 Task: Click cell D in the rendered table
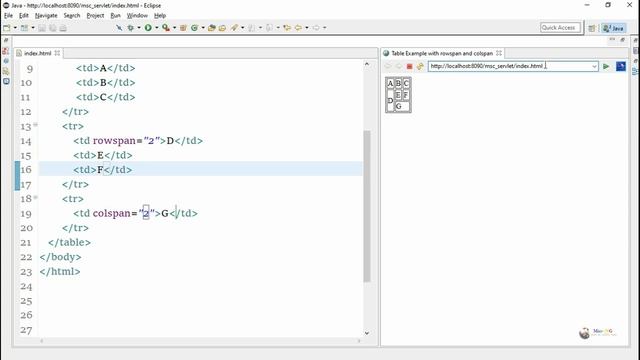click(x=390, y=100)
